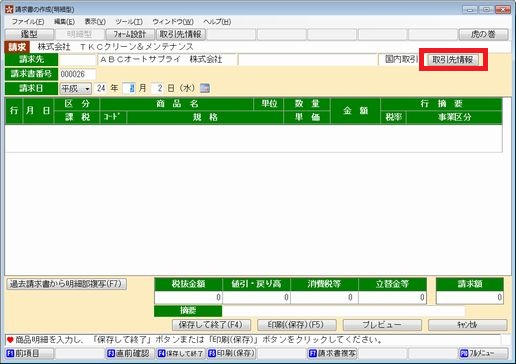The image size is (516, 364).
Task: Click the 規格 column header
Action: (205, 117)
